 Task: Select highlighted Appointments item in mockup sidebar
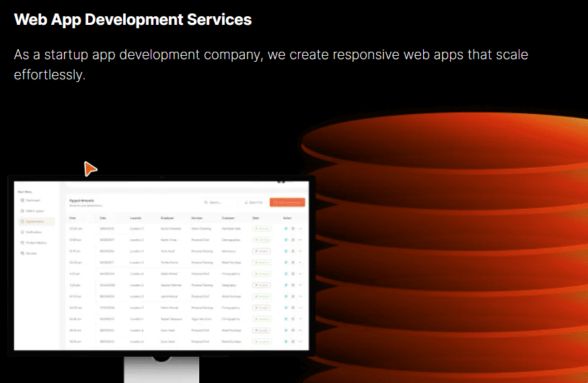click(x=36, y=221)
